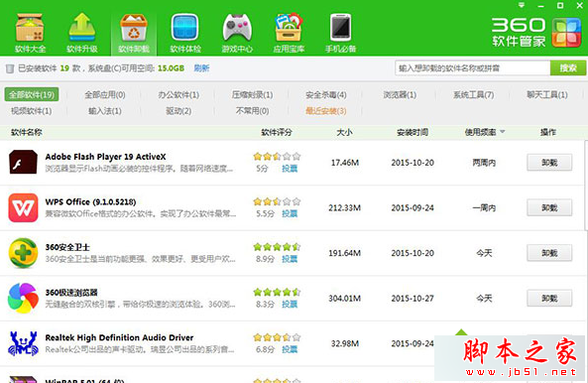The height and width of the screenshot is (383, 588).
Task: Select the Adobe Flash Player 19 ActiveX name
Action: pyautogui.click(x=105, y=157)
